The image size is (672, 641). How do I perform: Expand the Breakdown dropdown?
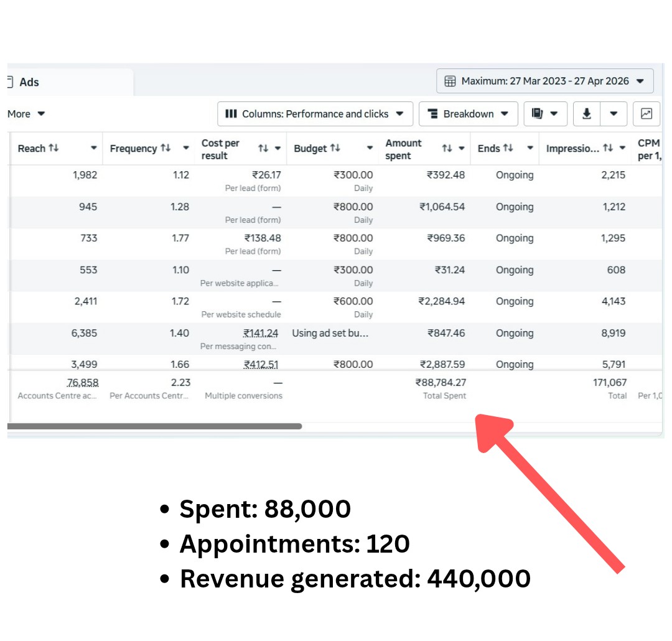pyautogui.click(x=468, y=114)
